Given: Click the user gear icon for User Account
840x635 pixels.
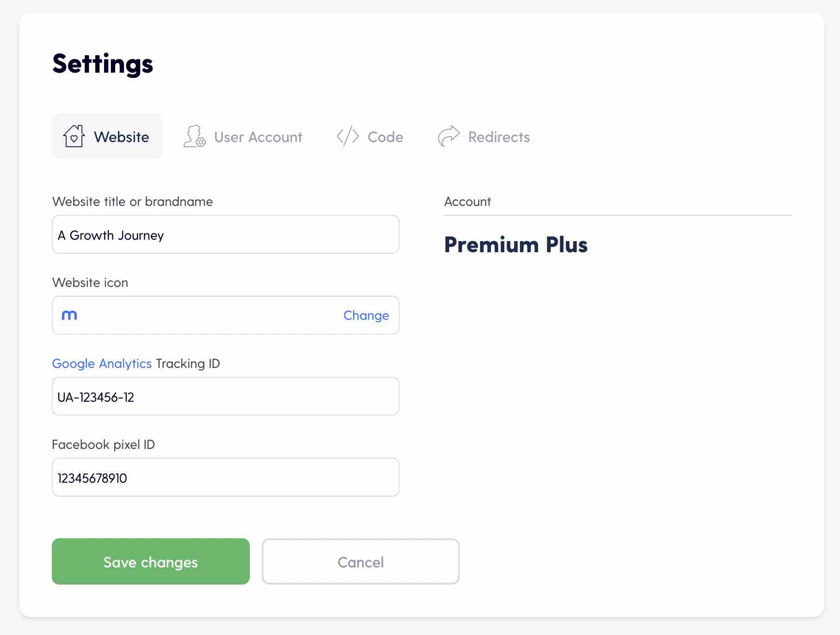Looking at the screenshot, I should (194, 136).
